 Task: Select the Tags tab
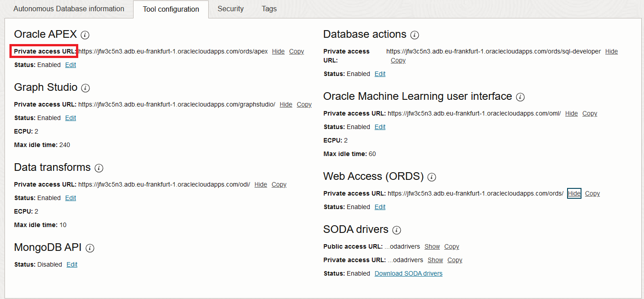[269, 9]
